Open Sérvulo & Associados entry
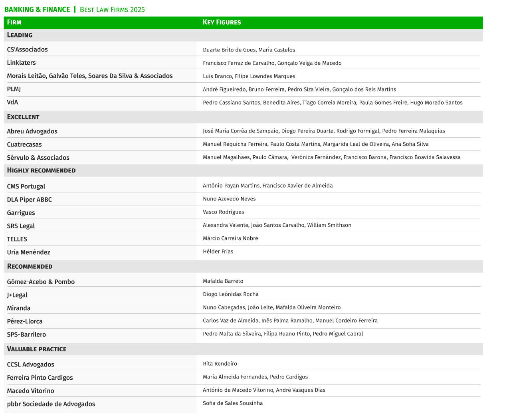This screenshot has height=420, width=507. click(38, 158)
